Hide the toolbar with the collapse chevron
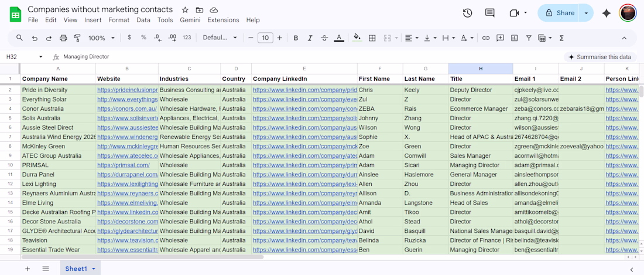Viewport: 644px width, 275px height. [x=624, y=38]
